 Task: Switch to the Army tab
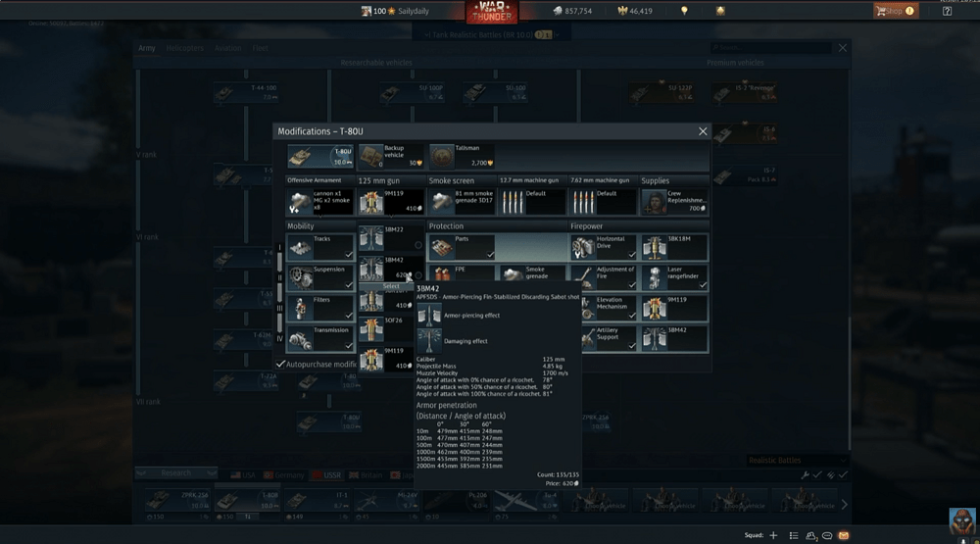[x=147, y=48]
